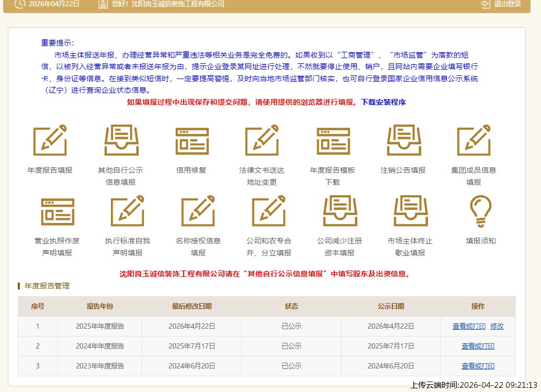
Task: Open the 填报须知 lightbulb icon
Action: tap(480, 211)
